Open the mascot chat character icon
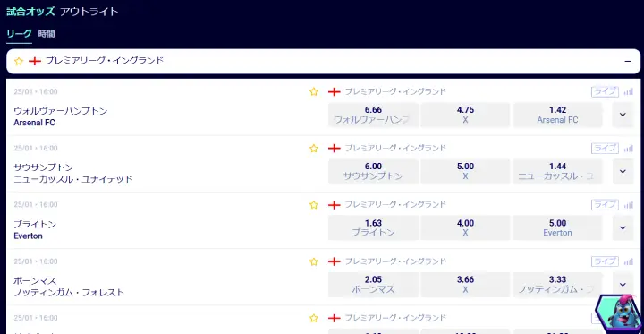This screenshot has height=334, width=644. [619, 313]
